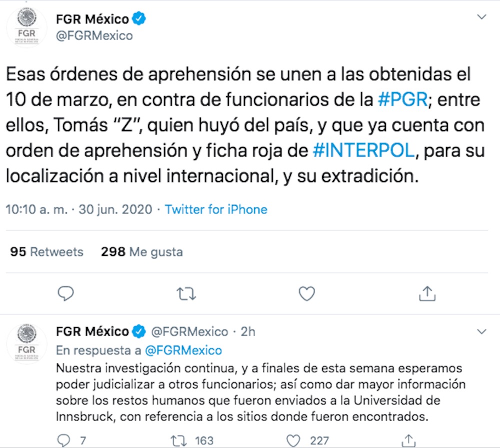The height and width of the screenshot is (448, 500).
Task: Click the Twitter for iPhone source link
Action: [216, 209]
